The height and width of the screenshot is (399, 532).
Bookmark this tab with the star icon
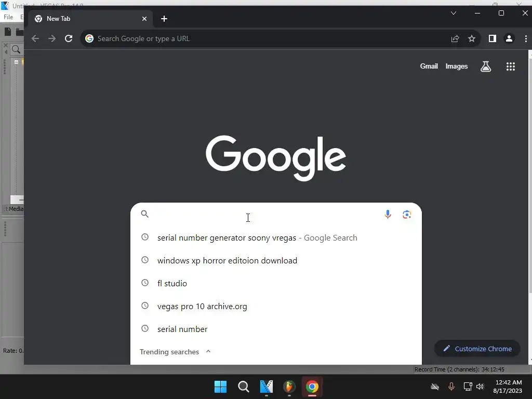click(x=472, y=38)
